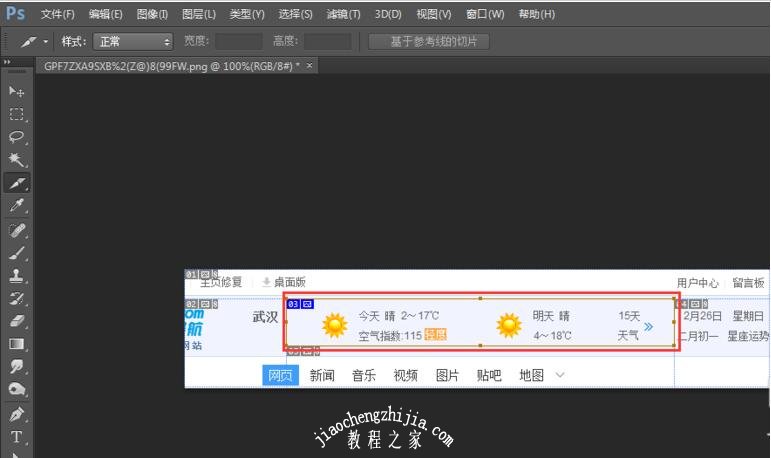Image resolution: width=771 pixels, height=458 pixels.
Task: Expand the toolbox panel double arrow
Action: click(x=7, y=62)
